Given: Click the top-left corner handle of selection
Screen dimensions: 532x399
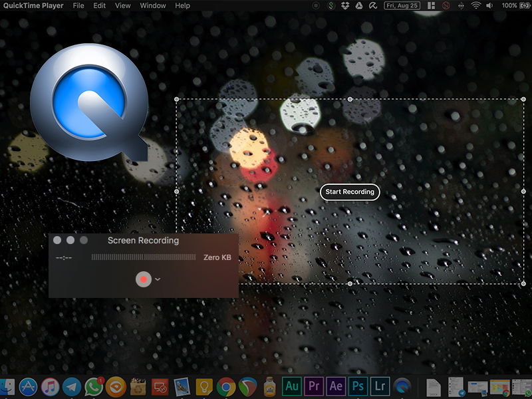Looking at the screenshot, I should (176, 99).
